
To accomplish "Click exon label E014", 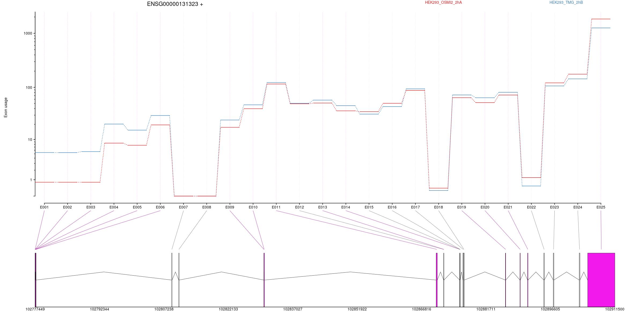I will pos(346,207).
